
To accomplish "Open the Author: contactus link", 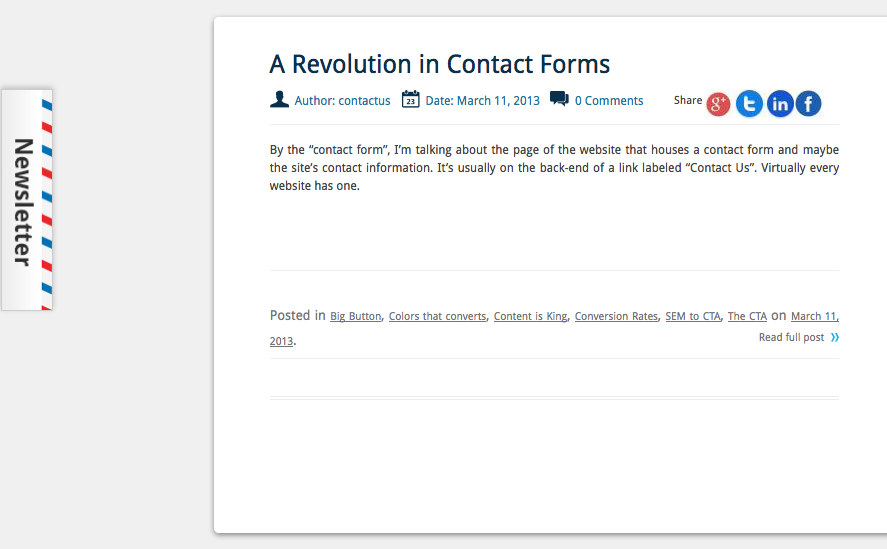I will tap(342, 101).
